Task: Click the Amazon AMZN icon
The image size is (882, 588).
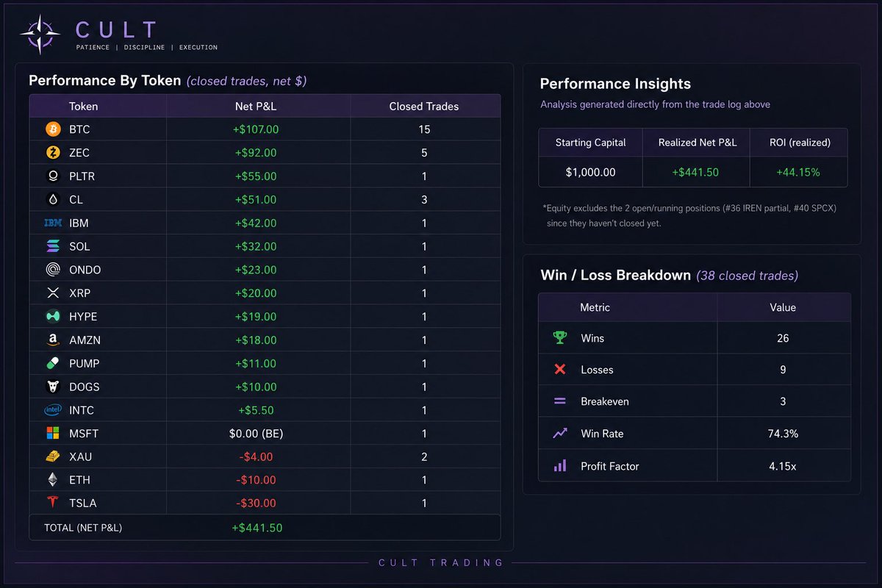Action: point(53,340)
